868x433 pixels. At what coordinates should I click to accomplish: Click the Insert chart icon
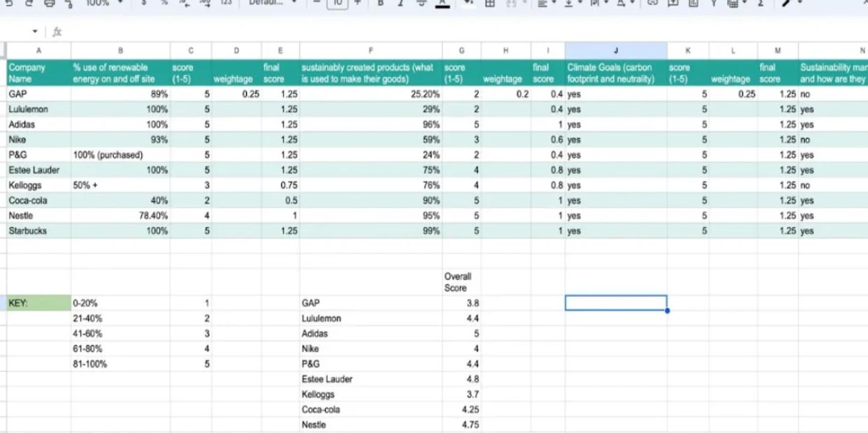693,3
